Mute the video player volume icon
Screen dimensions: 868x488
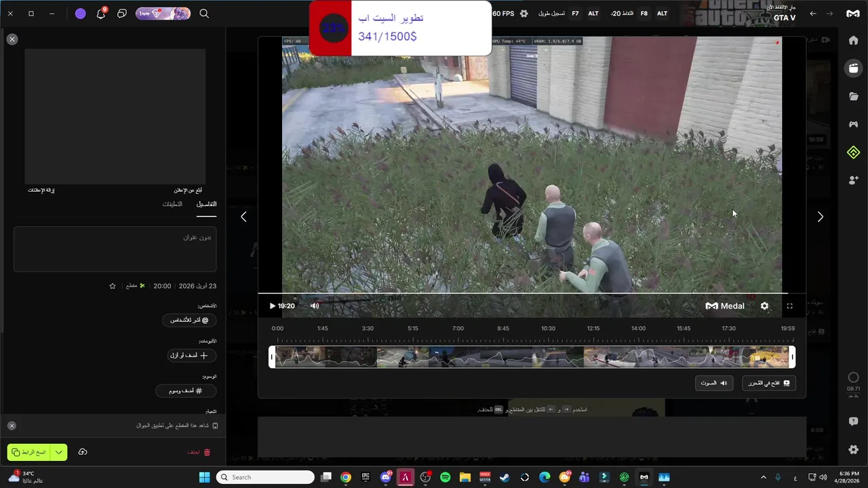(x=315, y=306)
